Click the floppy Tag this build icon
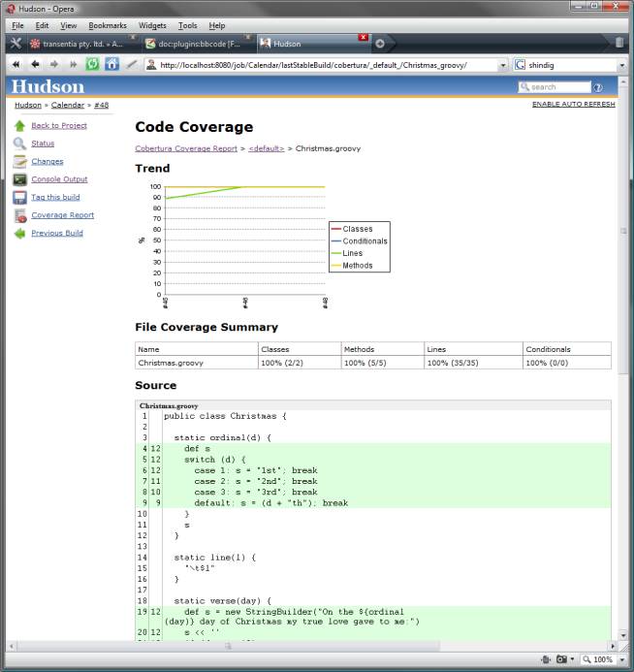Image resolution: width=634 pixels, height=672 pixels. coord(19,198)
